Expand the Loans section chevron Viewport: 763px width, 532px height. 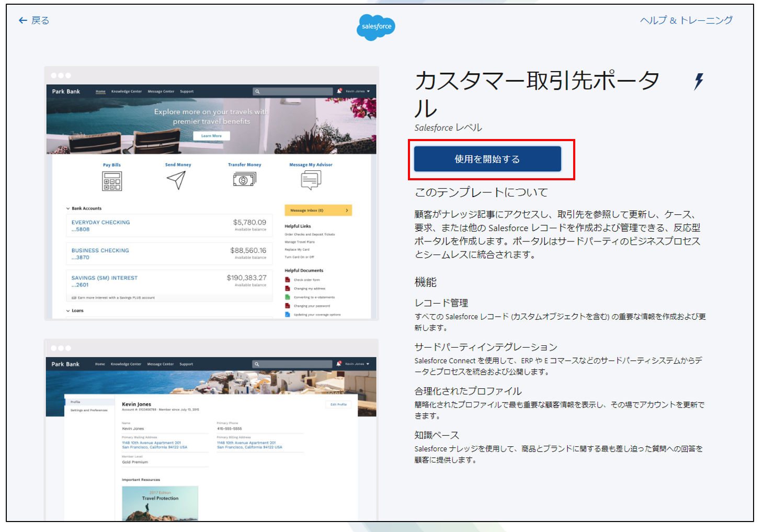coord(68,311)
